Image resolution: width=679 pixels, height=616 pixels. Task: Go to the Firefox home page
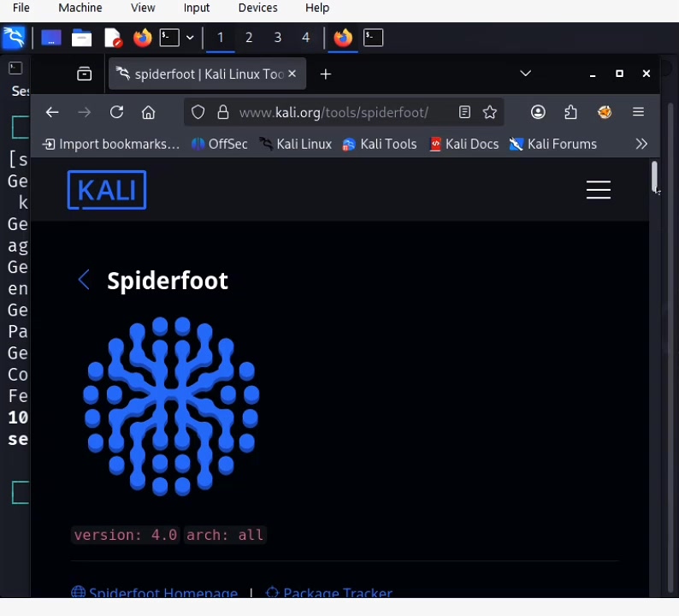point(149,113)
